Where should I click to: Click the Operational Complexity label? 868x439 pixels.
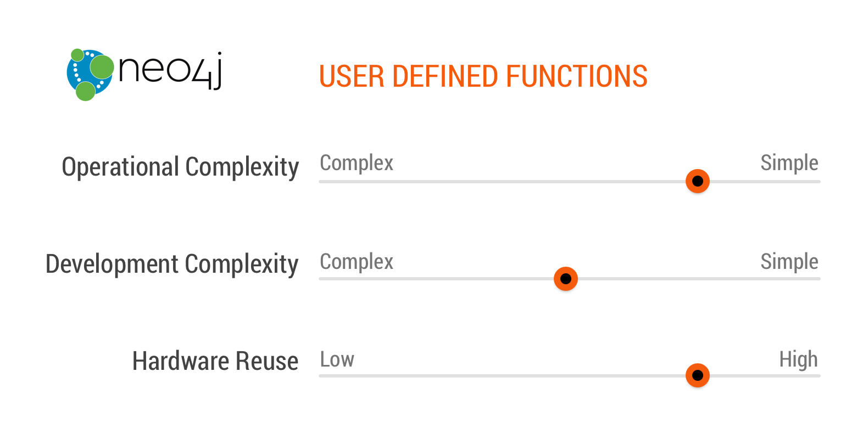[x=180, y=167]
